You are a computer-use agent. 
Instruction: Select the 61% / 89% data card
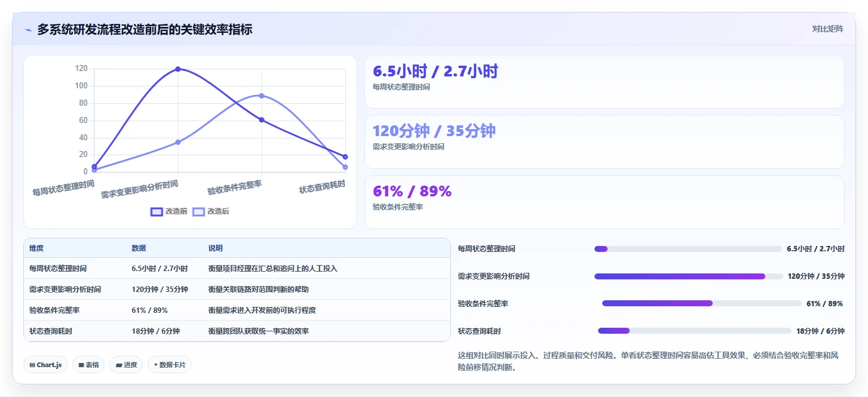(604, 202)
